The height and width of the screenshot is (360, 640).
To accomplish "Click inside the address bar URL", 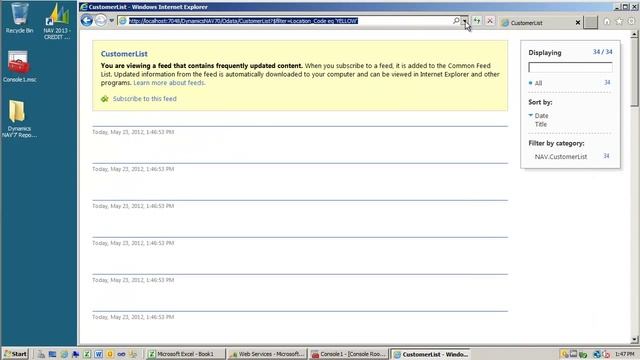I will pos(243,21).
